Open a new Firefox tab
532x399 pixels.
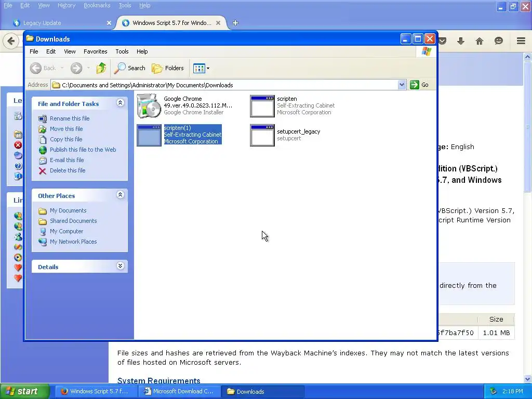[x=235, y=23]
